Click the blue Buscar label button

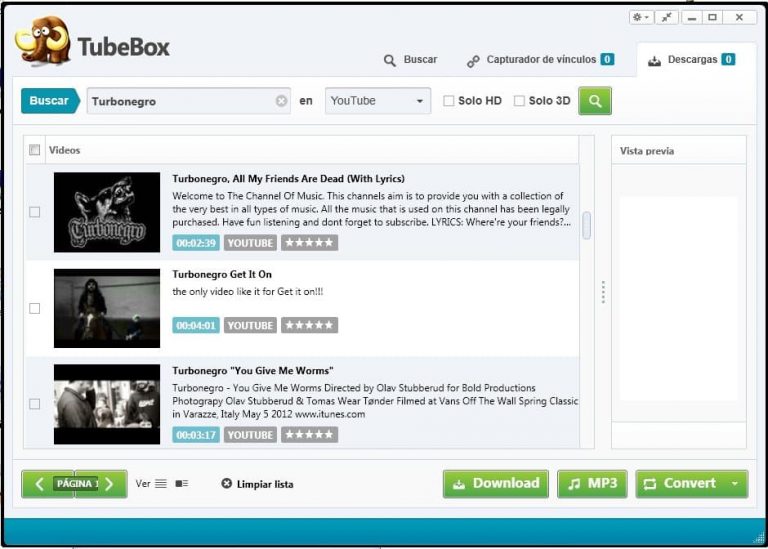pyautogui.click(x=50, y=101)
